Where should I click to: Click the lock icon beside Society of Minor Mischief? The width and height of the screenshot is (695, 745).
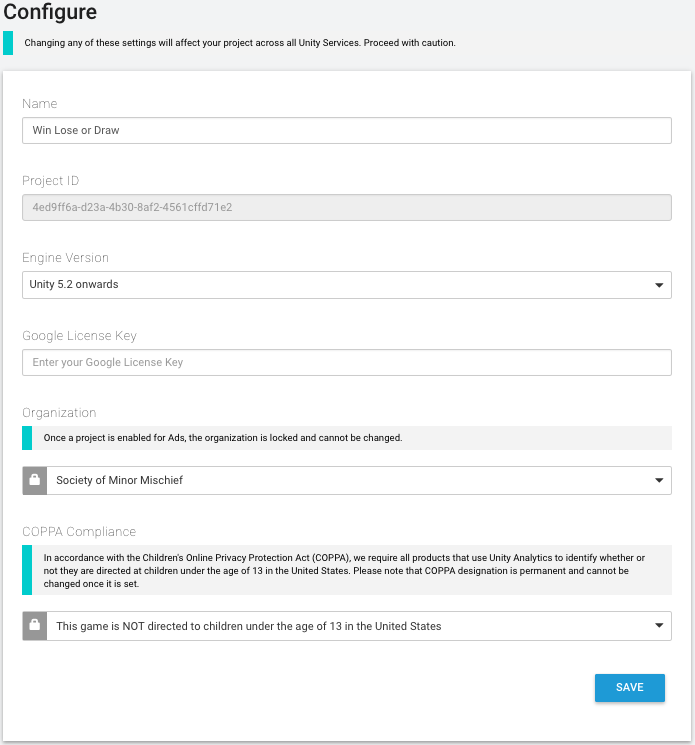[x=34, y=480]
